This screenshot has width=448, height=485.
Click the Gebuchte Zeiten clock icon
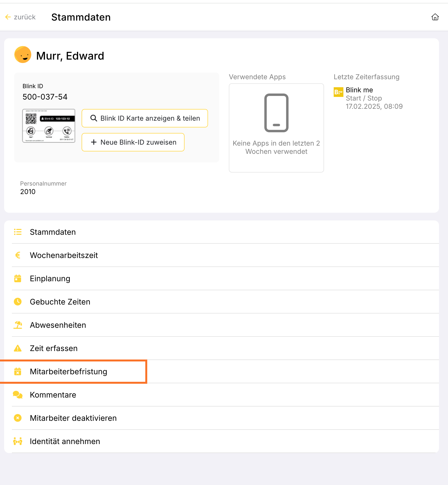18,302
